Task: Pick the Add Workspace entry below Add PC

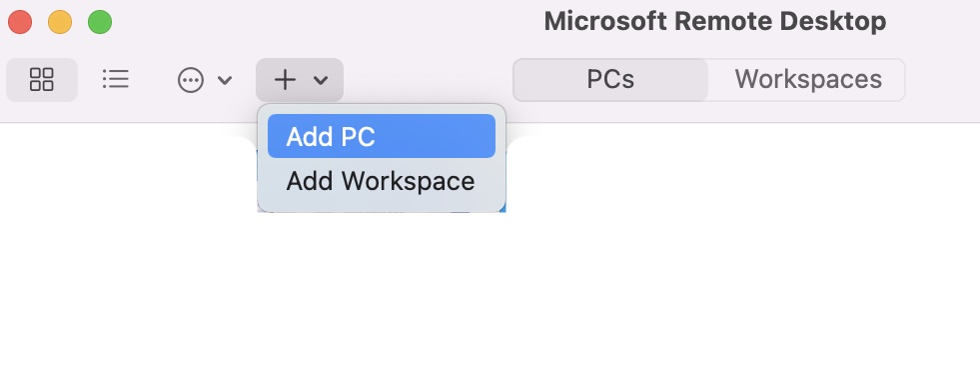Action: click(x=382, y=181)
